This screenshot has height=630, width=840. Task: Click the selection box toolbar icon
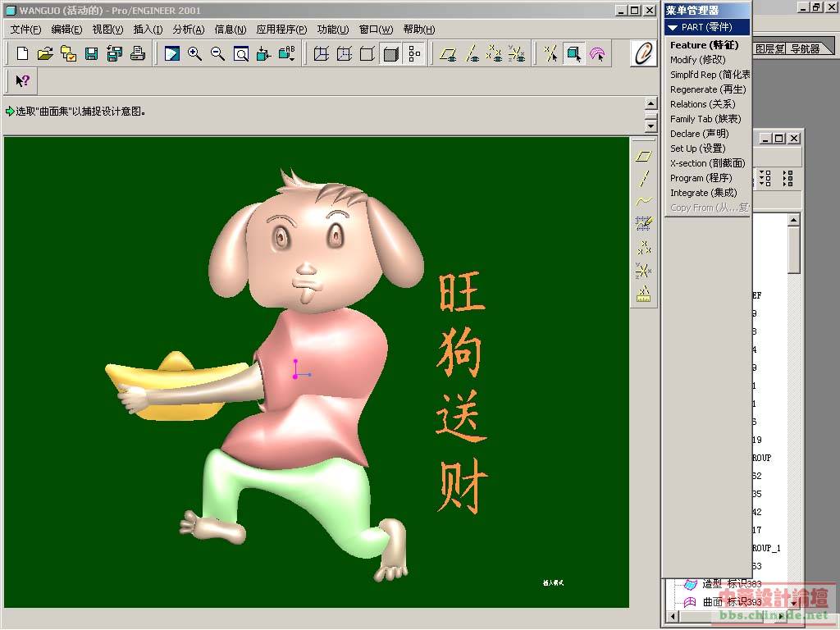pyautogui.click(x=574, y=53)
